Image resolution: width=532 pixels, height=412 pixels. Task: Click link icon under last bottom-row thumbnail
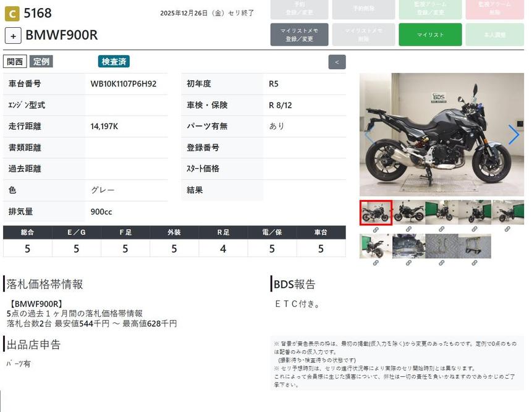tap(475, 263)
